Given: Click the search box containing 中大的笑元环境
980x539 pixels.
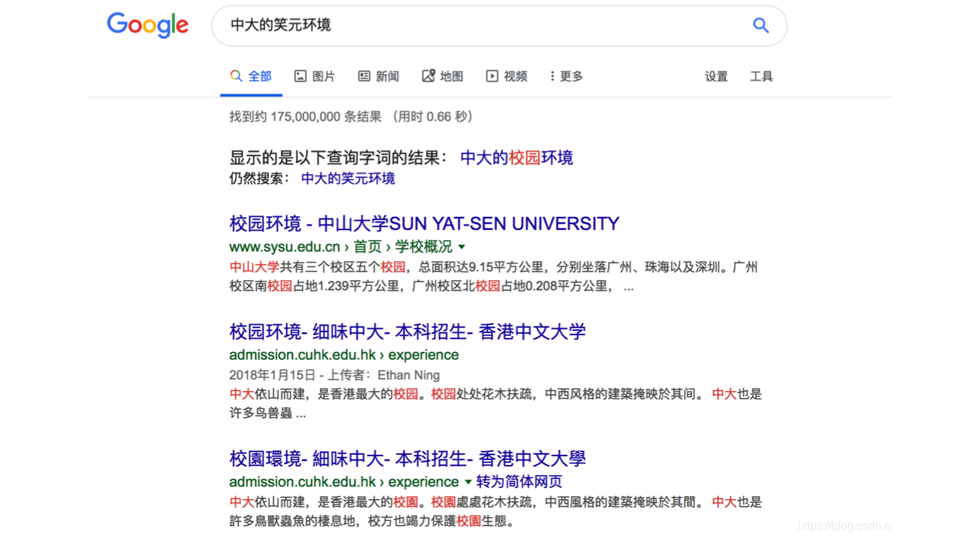Looking at the screenshot, I should coord(499,25).
